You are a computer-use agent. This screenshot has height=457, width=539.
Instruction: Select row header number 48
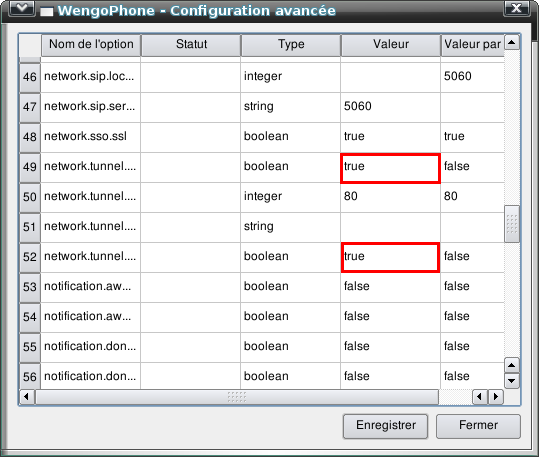point(30,138)
